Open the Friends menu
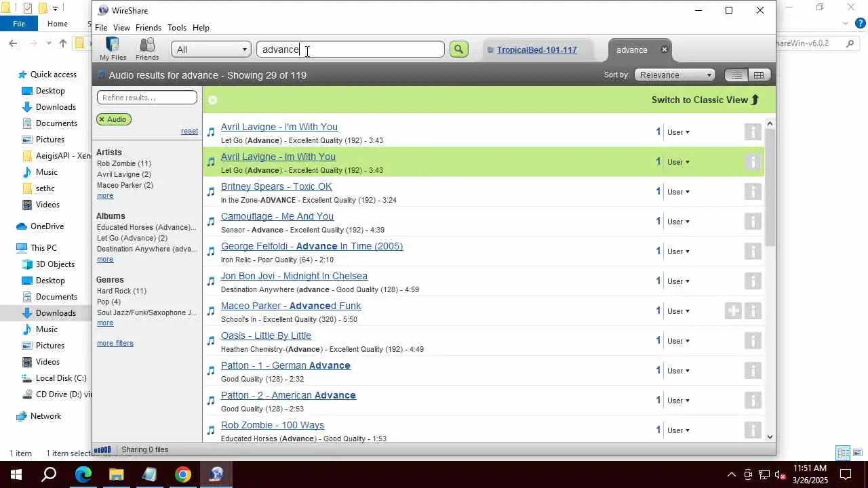Screen dimensions: 868x488 149,28
